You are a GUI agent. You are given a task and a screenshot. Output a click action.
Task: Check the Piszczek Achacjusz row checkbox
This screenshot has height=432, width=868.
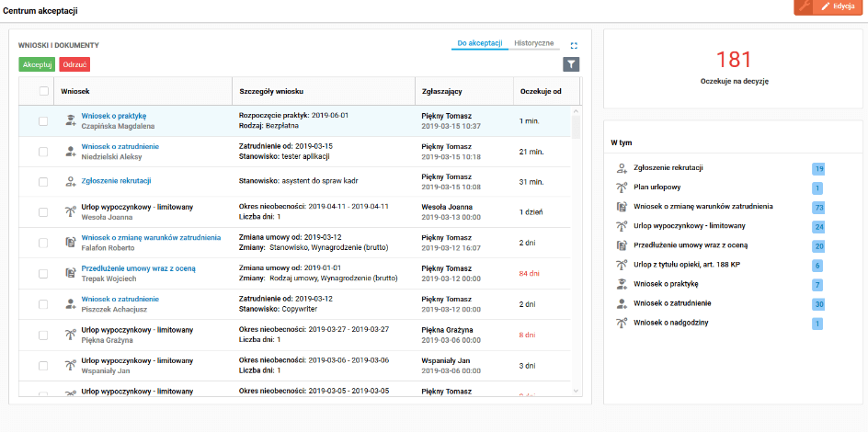[43, 304]
